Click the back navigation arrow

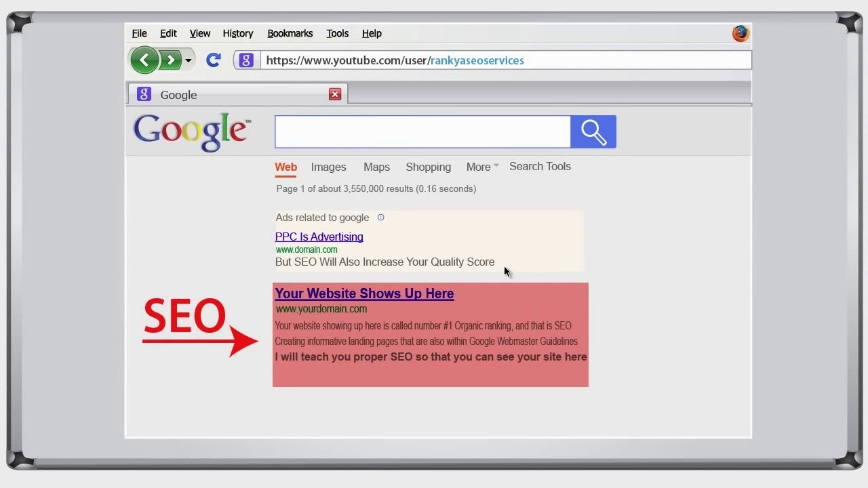(144, 60)
